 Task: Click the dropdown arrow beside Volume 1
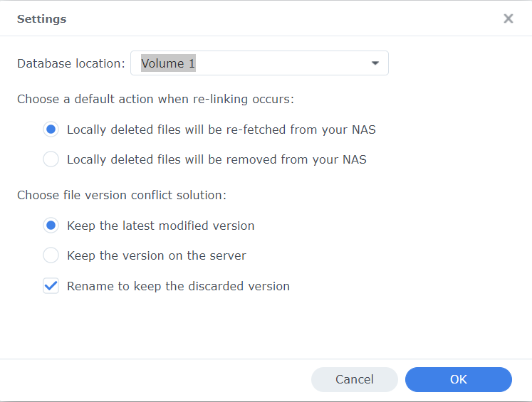(x=375, y=63)
